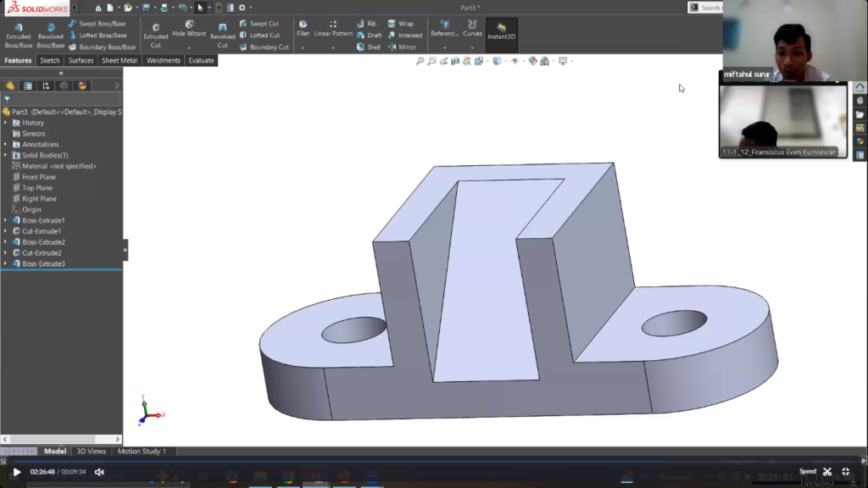Image resolution: width=868 pixels, height=488 pixels.
Task: Select the Extruded Boss/Base tool
Action: [x=18, y=35]
